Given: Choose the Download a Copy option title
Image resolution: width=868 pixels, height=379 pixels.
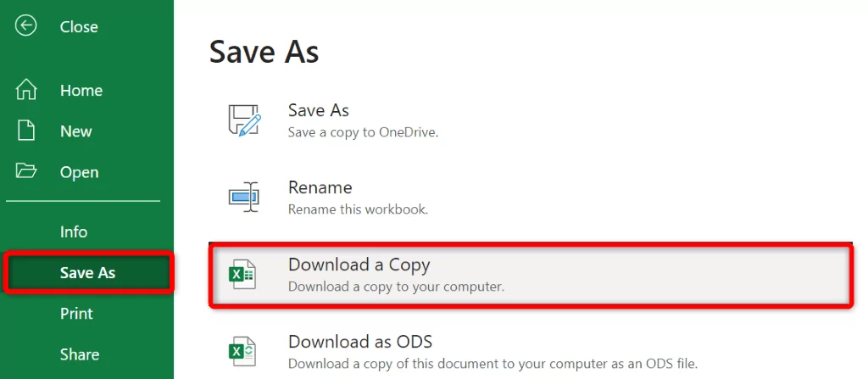Looking at the screenshot, I should 359,265.
